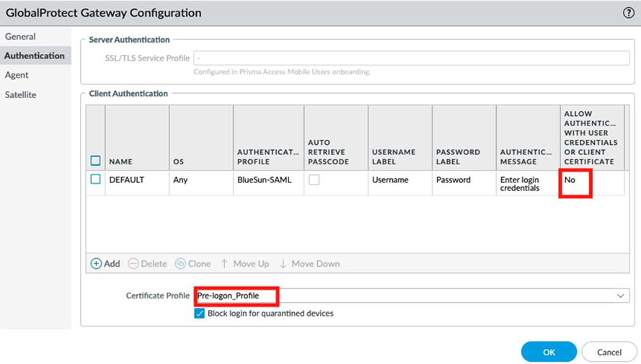Open the SSL/TLS Service Profile field

[411, 58]
